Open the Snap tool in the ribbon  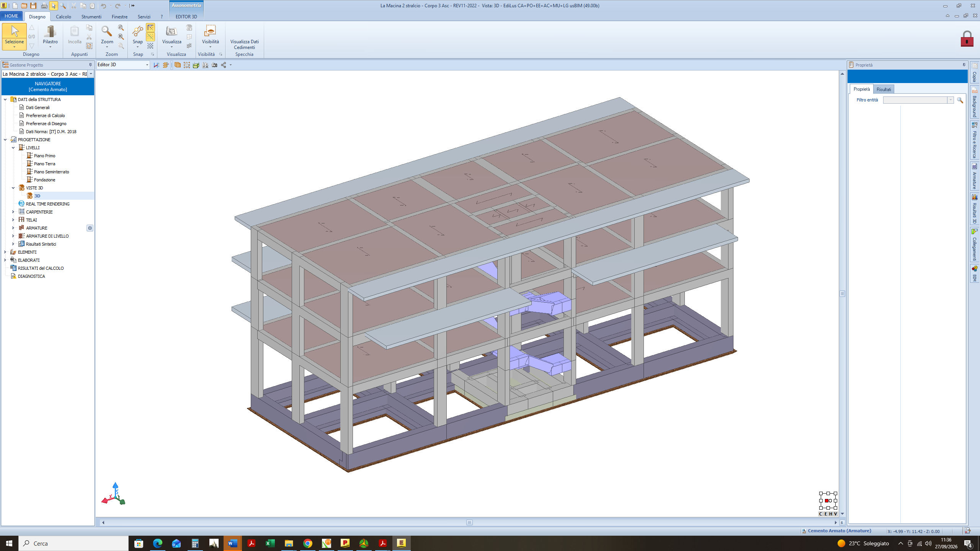coord(137,36)
